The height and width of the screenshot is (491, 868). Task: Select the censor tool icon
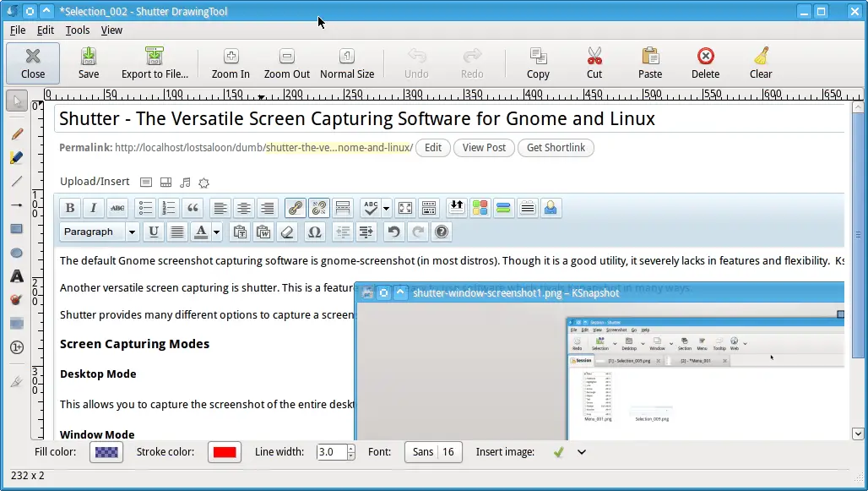pos(17,300)
